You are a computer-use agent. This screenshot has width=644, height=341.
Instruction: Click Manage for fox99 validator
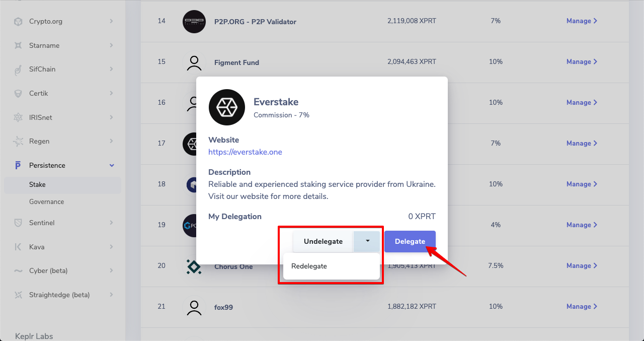[582, 307]
